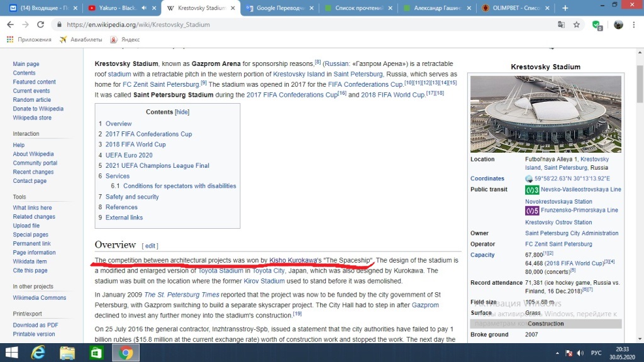Open the Chrome profile avatar
The image size is (644, 362).
tap(618, 25)
